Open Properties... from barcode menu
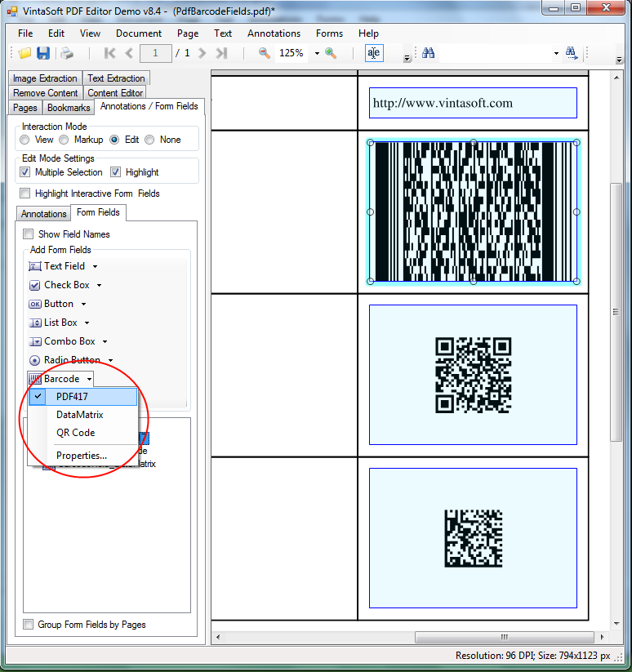The width and height of the screenshot is (632, 672). 83,456
